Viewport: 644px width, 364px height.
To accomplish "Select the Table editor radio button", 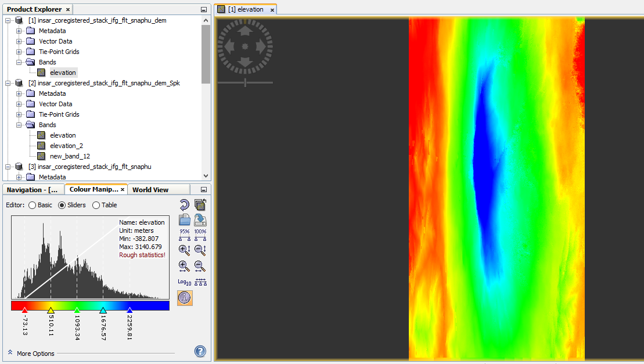I will pyautogui.click(x=96, y=205).
